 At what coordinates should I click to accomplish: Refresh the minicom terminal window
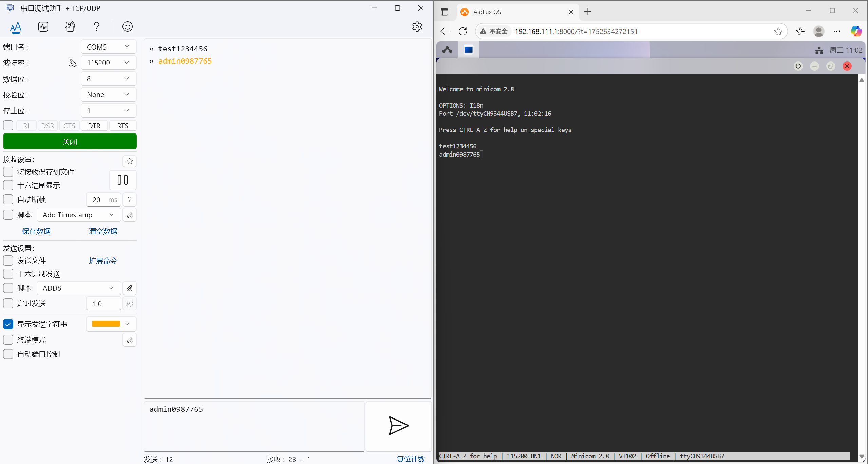[798, 66]
